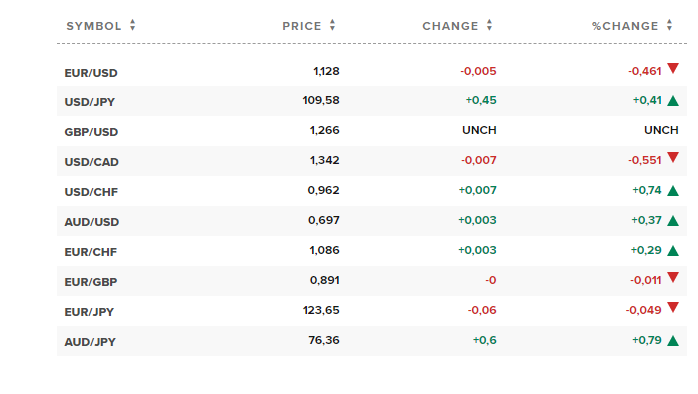
Task: Open the EUR/GBP currency pair
Action: pos(91,282)
